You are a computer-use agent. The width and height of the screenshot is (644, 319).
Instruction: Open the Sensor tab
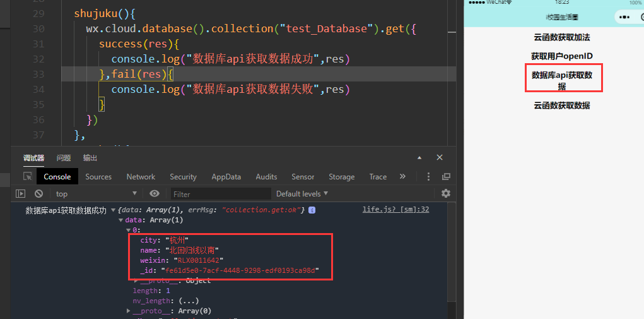303,177
